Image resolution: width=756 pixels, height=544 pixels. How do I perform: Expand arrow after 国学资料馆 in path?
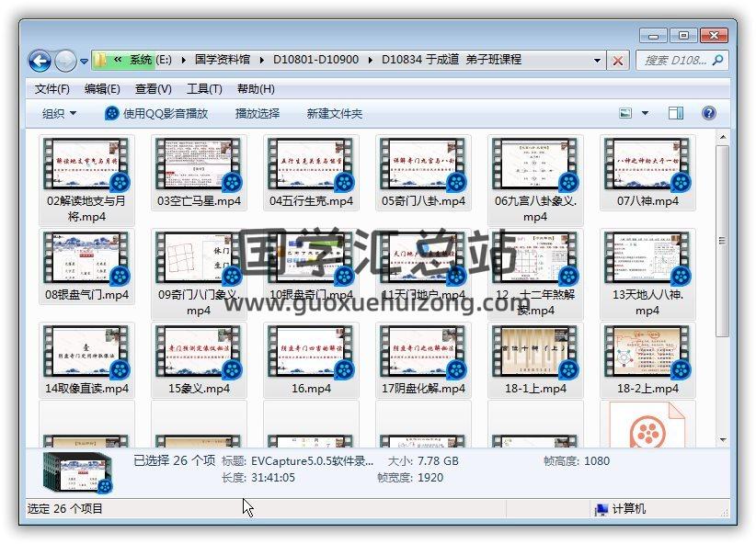(262, 61)
